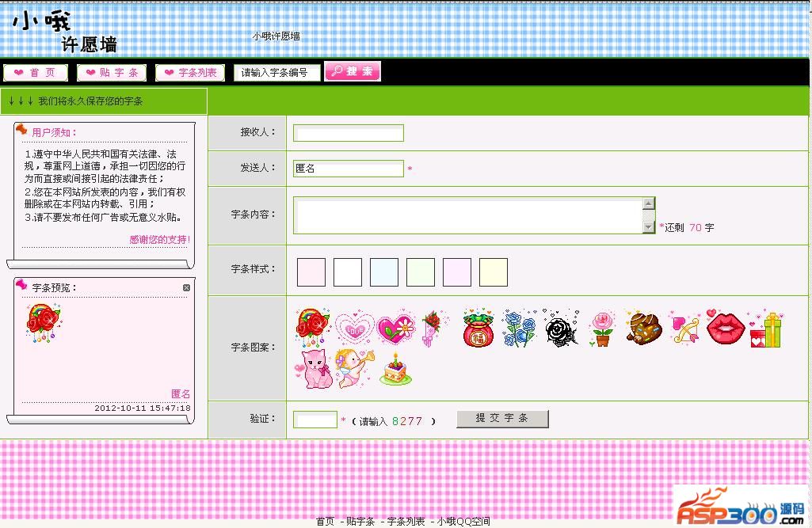Click the 2012-10-11 15:47:18 timestamp
The height and width of the screenshot is (528, 812).
(143, 408)
